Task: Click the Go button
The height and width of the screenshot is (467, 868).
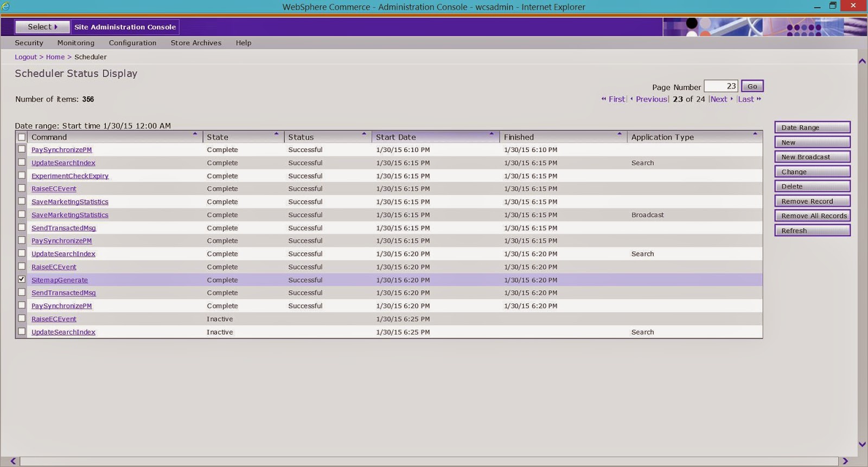Action: point(752,86)
